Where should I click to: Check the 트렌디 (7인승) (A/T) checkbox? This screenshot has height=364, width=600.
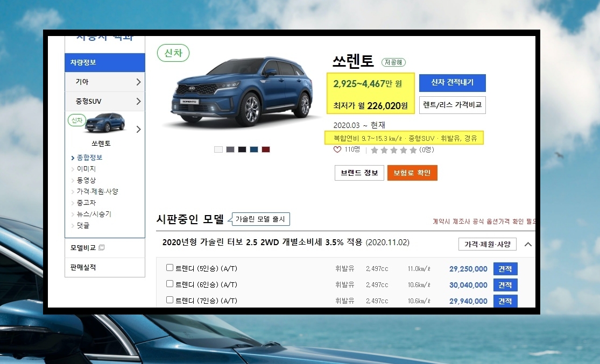click(170, 300)
